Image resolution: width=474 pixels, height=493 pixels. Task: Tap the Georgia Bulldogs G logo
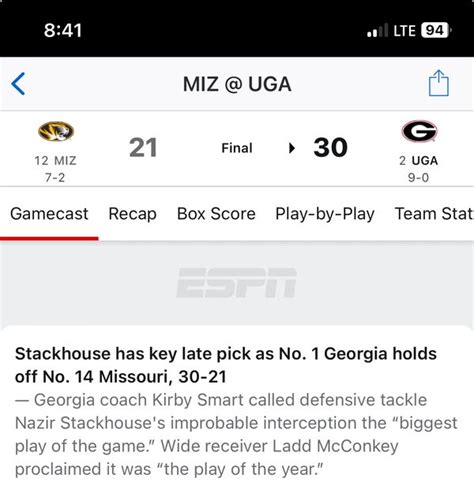[x=419, y=131]
